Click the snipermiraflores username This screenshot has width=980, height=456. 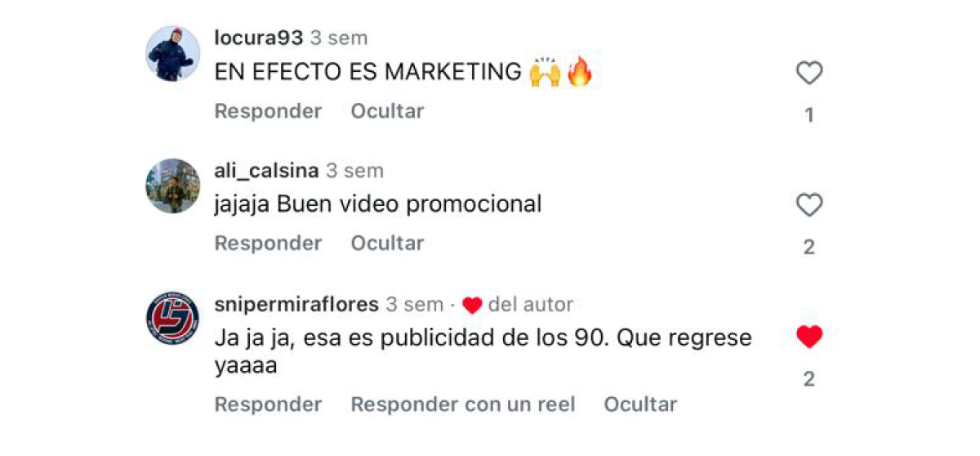tap(296, 304)
